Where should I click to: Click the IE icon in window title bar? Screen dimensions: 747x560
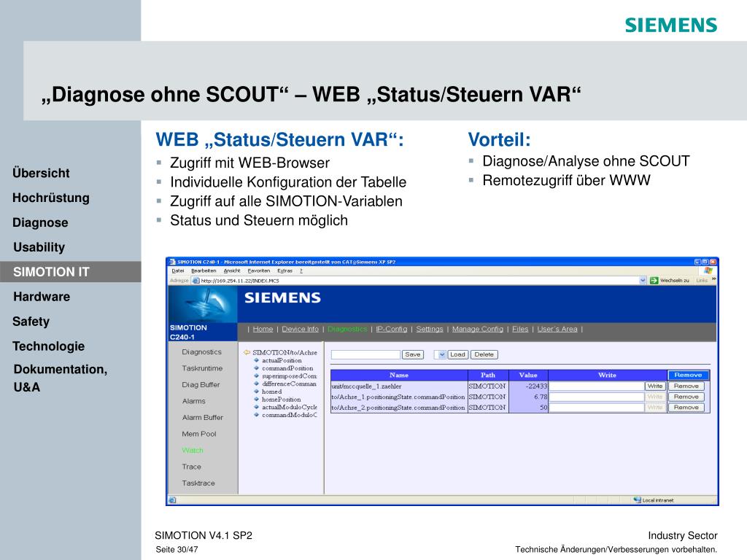click(x=172, y=262)
